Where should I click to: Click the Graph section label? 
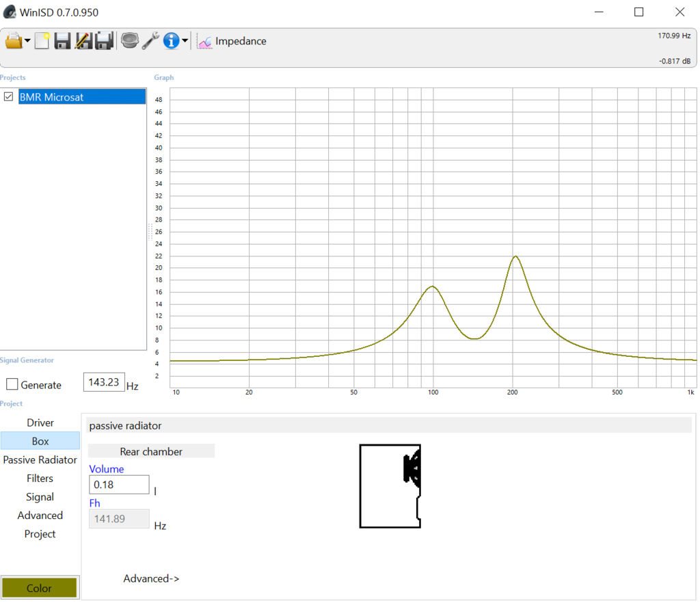click(164, 77)
